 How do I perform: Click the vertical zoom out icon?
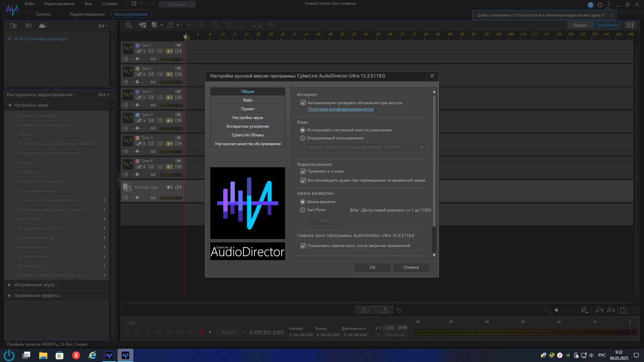(599, 310)
